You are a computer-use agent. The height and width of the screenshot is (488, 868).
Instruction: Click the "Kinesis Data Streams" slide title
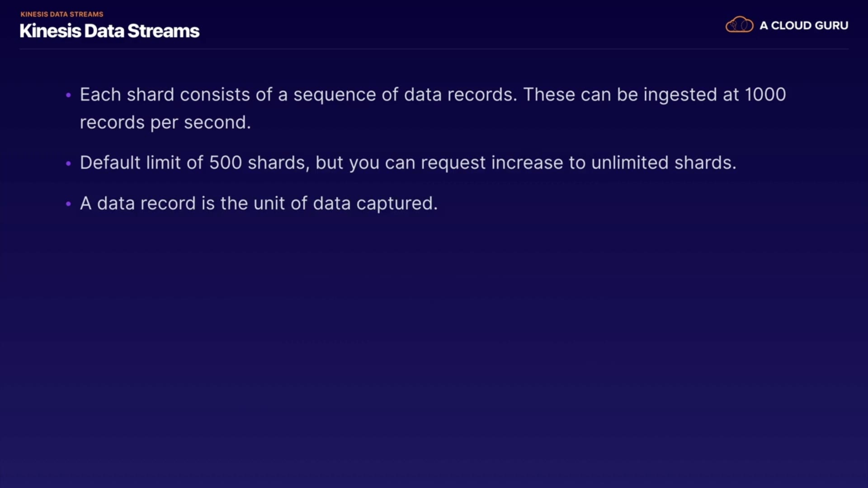[x=109, y=31]
